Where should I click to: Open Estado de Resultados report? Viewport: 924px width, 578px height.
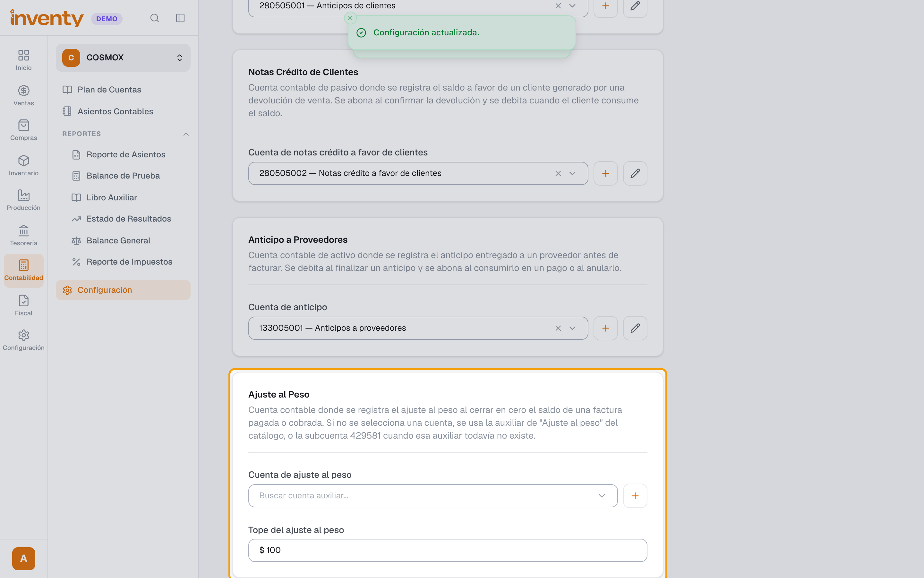[x=127, y=219]
